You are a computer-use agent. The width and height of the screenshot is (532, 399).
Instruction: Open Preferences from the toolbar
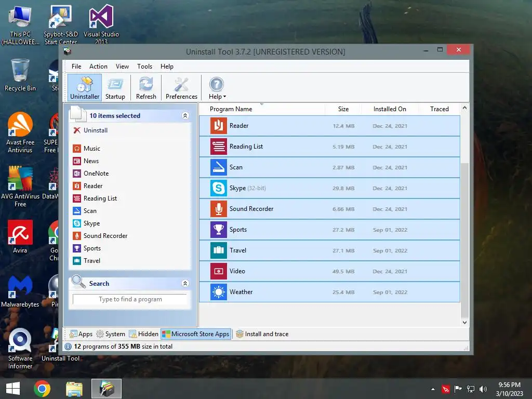pos(181,87)
